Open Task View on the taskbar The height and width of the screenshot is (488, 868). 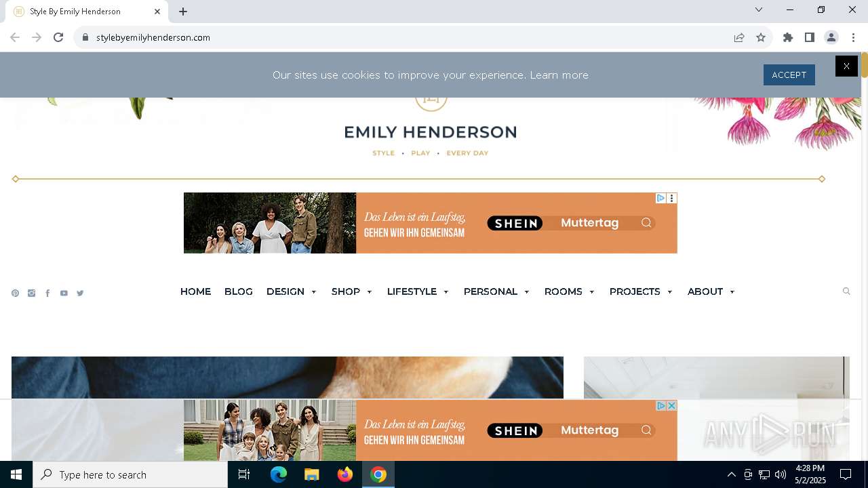[244, 474]
